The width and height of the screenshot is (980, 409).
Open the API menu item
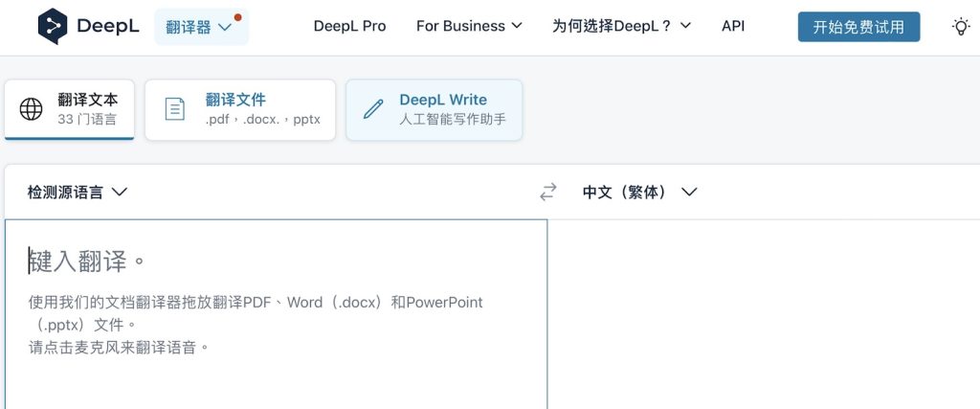click(x=733, y=26)
